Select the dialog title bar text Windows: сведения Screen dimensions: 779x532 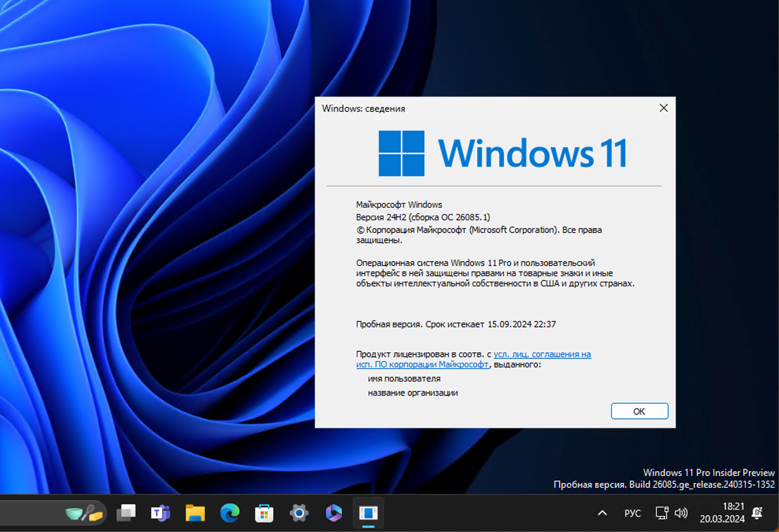click(364, 108)
